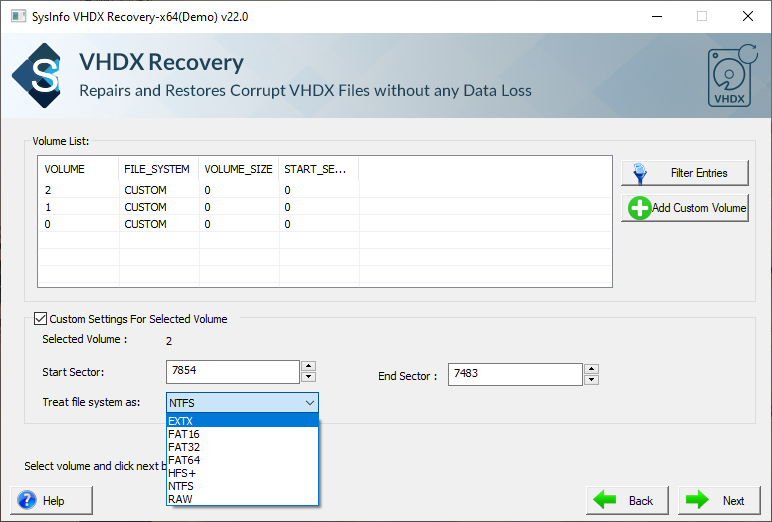Viewport: 772px width, 522px height.
Task: Choose NTFS option in the dropdown list
Action: (x=242, y=486)
